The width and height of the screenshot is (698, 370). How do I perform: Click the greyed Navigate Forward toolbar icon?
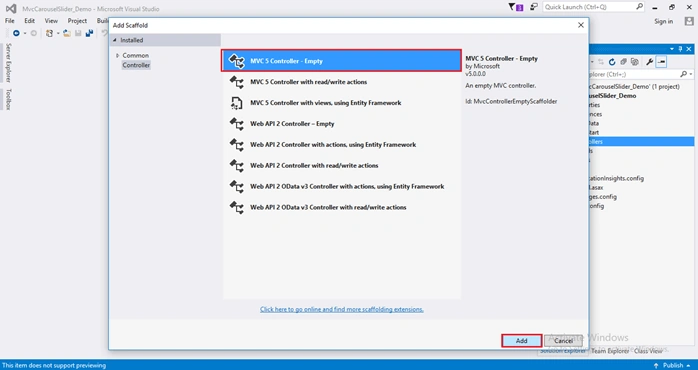click(33, 33)
